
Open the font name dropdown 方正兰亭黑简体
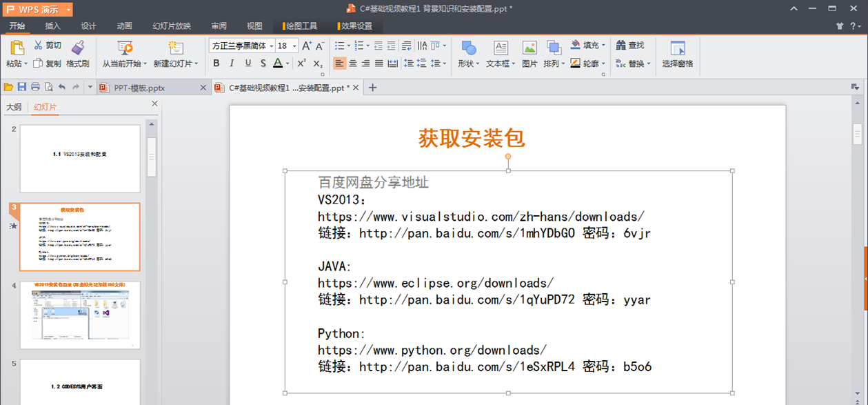271,46
